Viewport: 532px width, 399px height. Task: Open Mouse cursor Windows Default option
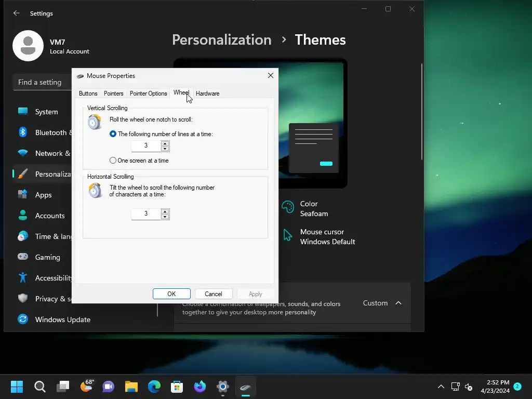(319, 237)
